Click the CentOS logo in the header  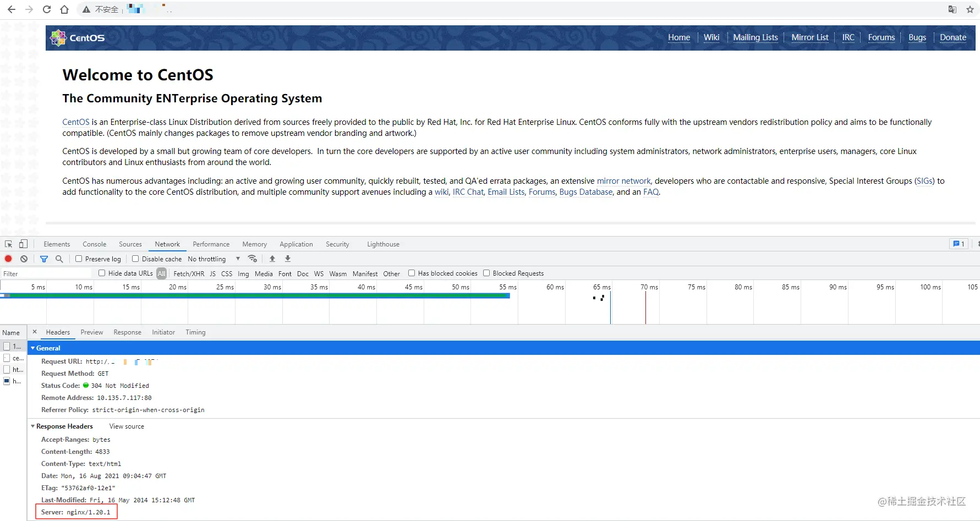tap(78, 38)
